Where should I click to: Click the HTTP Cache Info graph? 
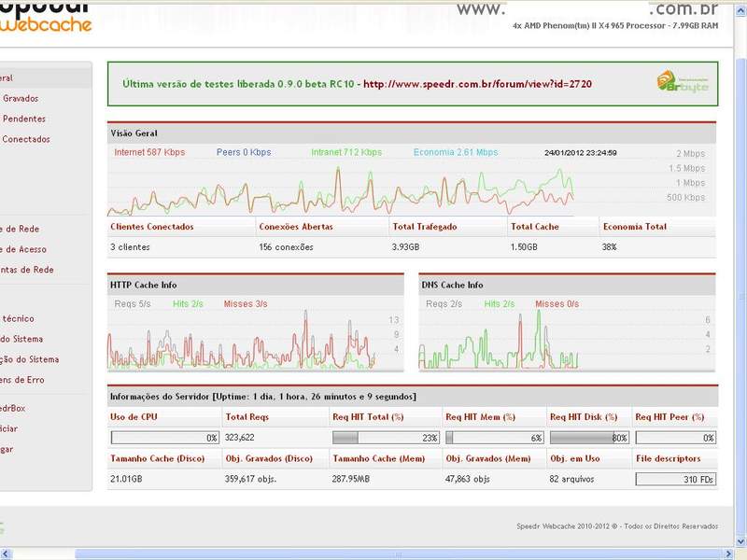(242, 339)
